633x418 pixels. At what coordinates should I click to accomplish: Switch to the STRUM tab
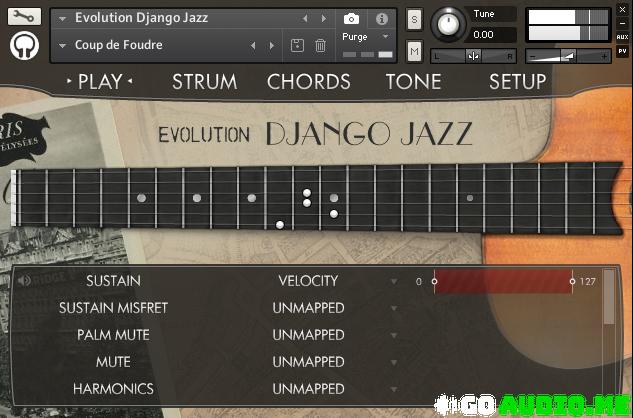pyautogui.click(x=205, y=82)
